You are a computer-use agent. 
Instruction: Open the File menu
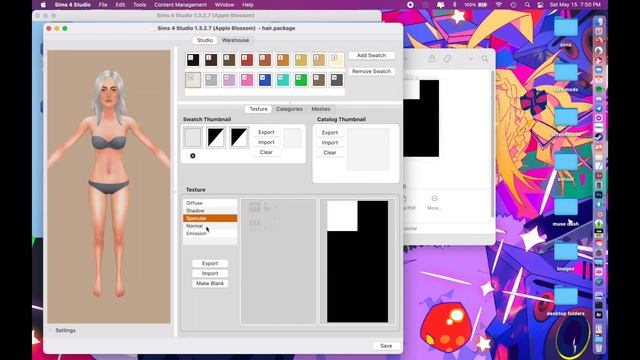click(103, 5)
